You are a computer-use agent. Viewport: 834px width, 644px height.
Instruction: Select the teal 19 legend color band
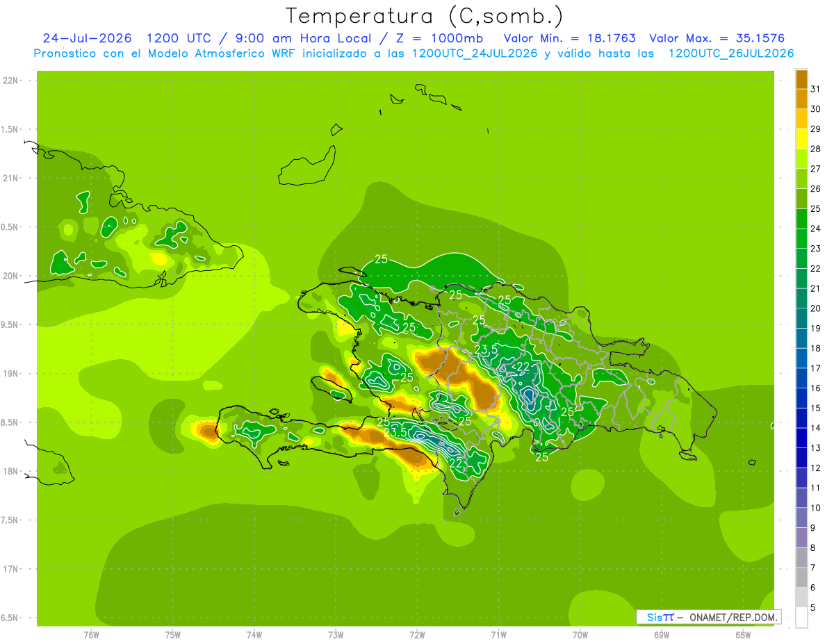pos(801,318)
